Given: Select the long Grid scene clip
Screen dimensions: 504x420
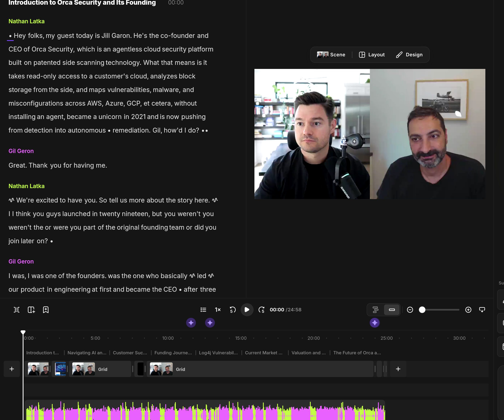Looking at the screenshot, I should click(x=260, y=369).
